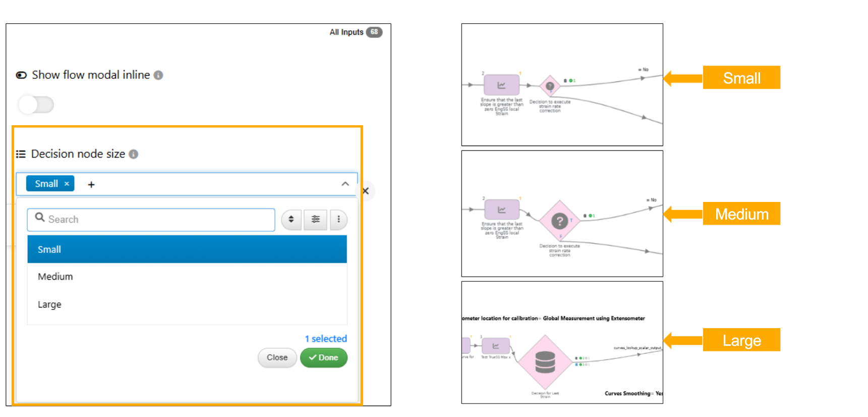The height and width of the screenshot is (417, 868).
Task: Open the three-dot more options menu
Action: (x=338, y=220)
